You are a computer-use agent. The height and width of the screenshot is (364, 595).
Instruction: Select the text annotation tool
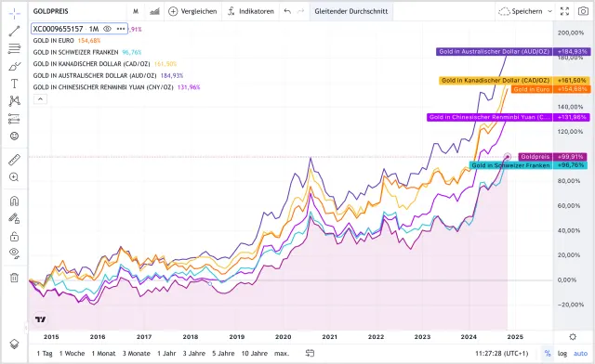pyautogui.click(x=15, y=84)
